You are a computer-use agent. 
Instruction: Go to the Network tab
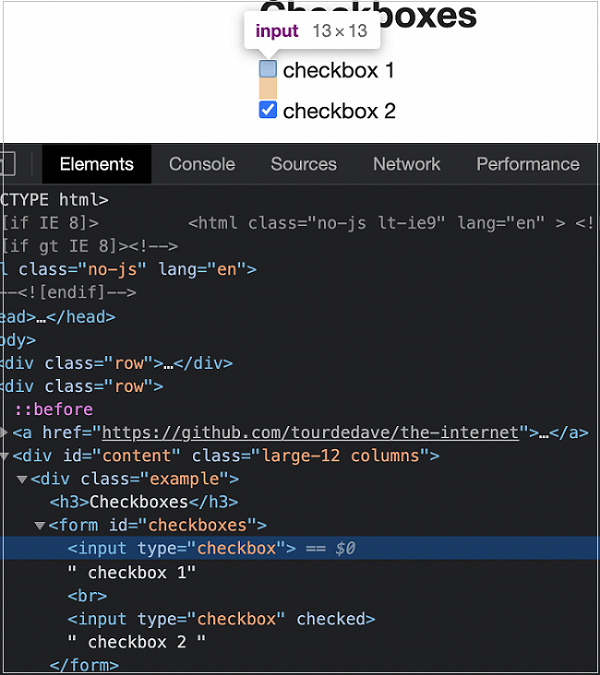click(406, 164)
